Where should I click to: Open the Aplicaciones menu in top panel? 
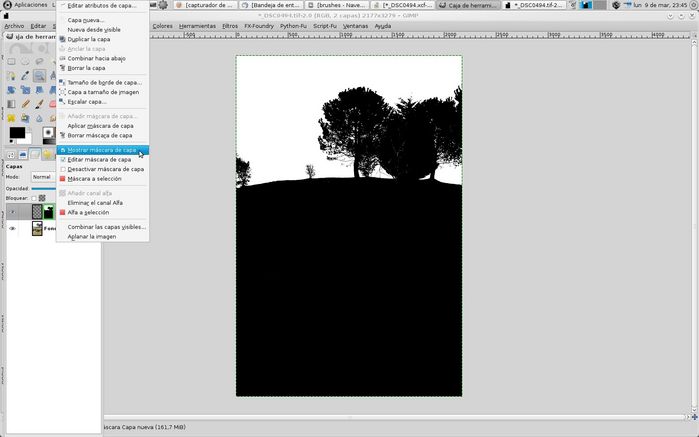(x=26, y=5)
